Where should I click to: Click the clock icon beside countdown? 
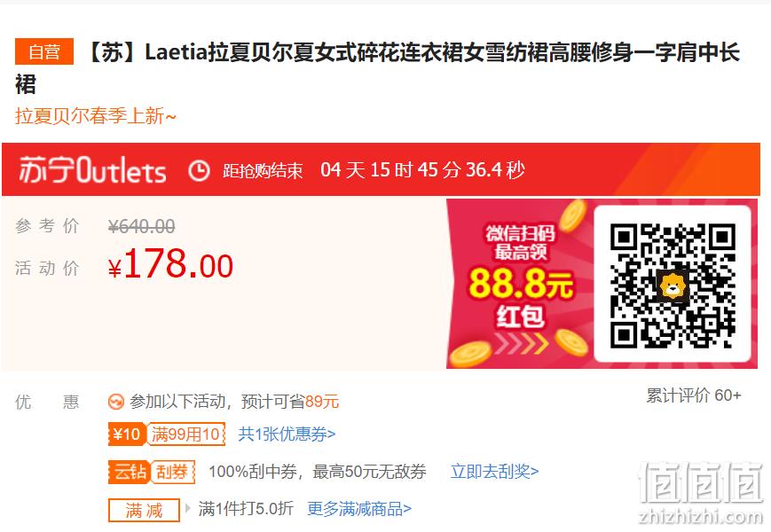coord(199,170)
